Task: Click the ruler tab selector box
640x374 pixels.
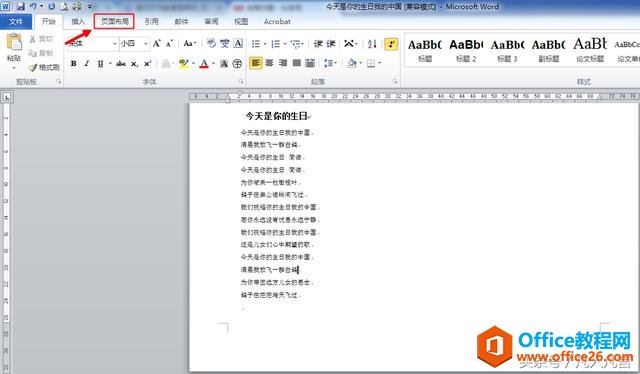Action: click(7, 97)
